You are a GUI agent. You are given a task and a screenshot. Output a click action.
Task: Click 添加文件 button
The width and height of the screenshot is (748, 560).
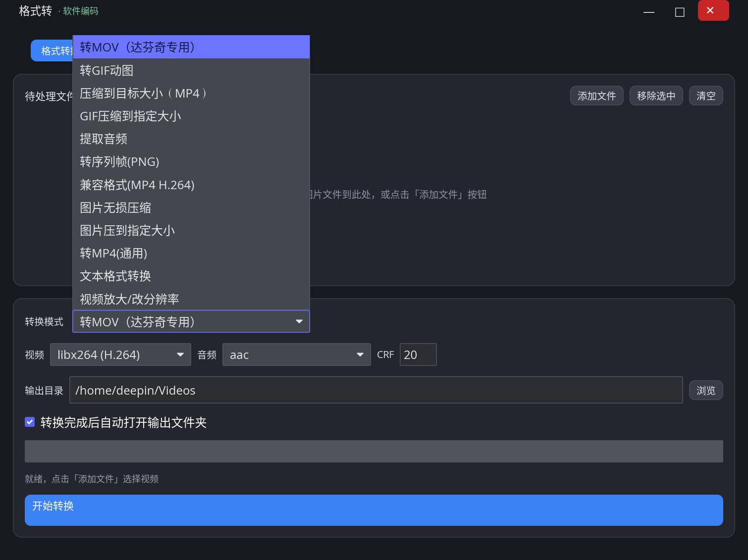(x=596, y=96)
